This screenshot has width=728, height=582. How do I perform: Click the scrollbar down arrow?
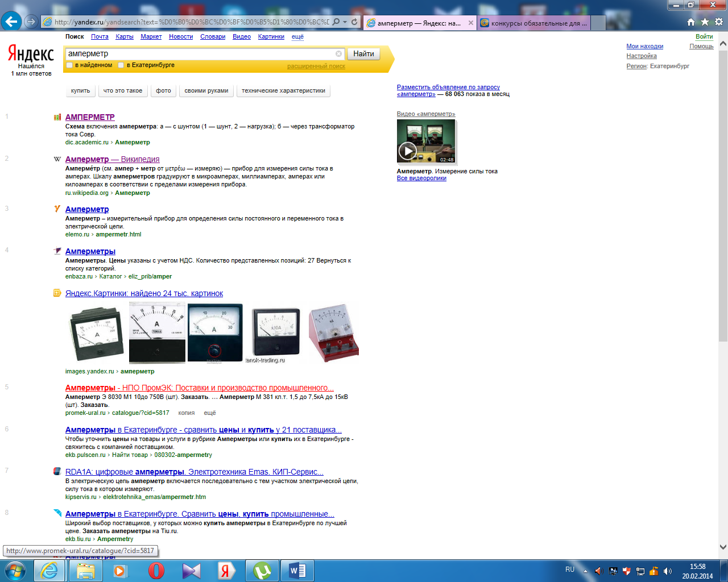[x=723, y=547]
